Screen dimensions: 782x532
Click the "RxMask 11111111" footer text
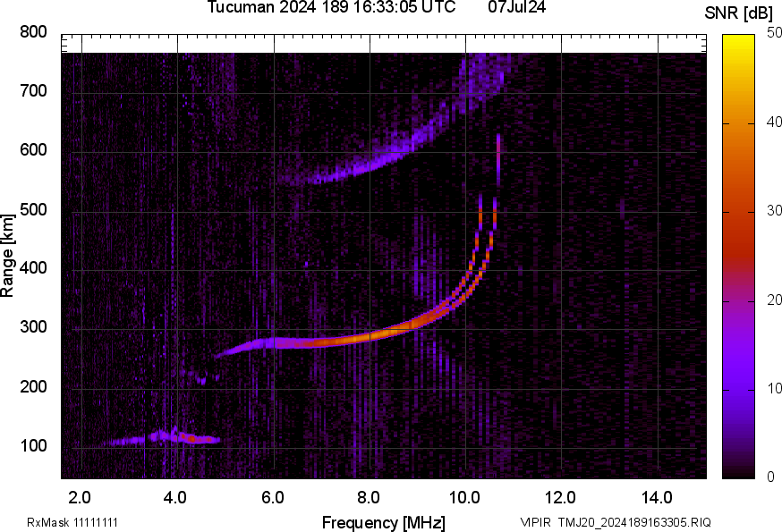click(72, 522)
